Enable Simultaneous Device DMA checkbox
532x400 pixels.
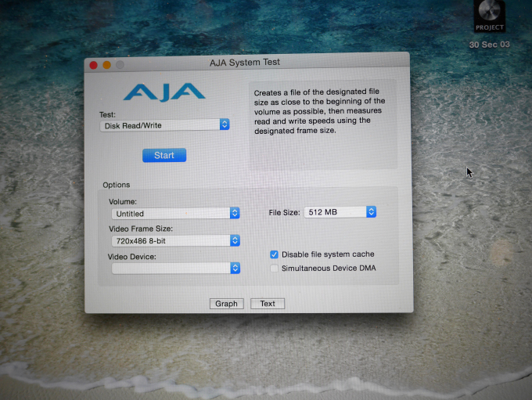pos(274,268)
